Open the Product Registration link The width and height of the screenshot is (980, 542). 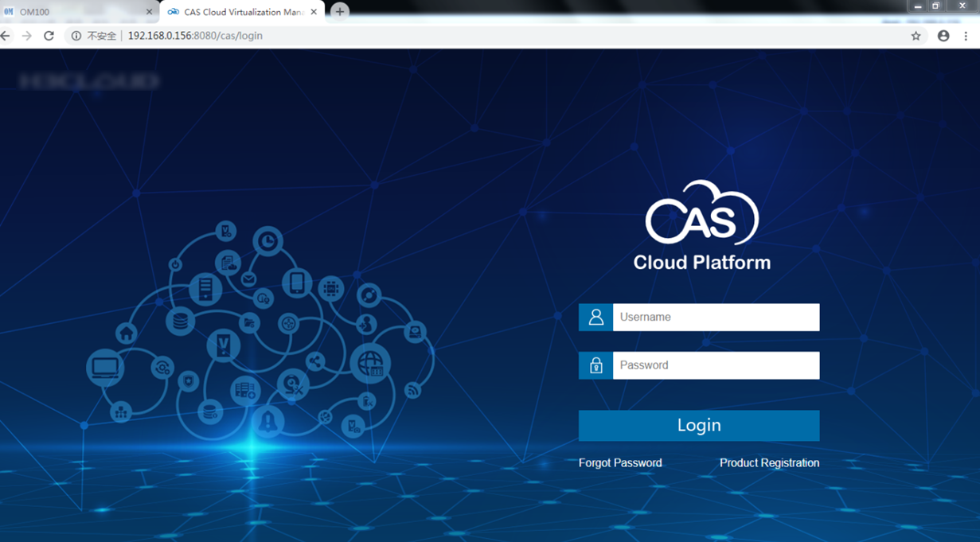[769, 463]
